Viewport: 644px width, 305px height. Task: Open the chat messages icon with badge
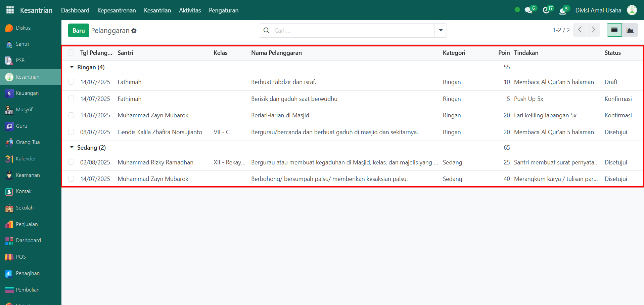coord(529,10)
